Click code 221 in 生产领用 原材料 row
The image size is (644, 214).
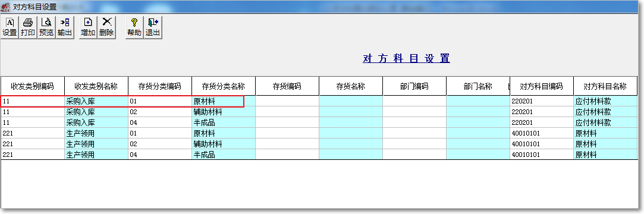click(33, 133)
